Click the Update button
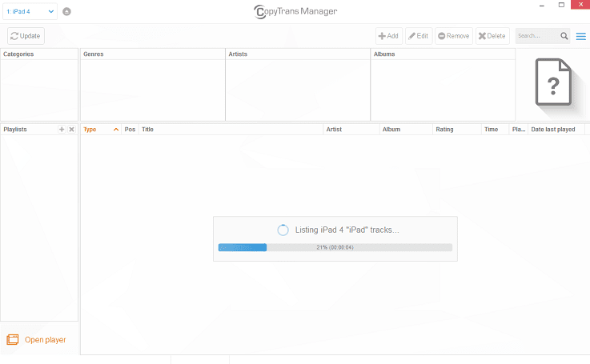The height and width of the screenshot is (364, 590). (x=26, y=36)
